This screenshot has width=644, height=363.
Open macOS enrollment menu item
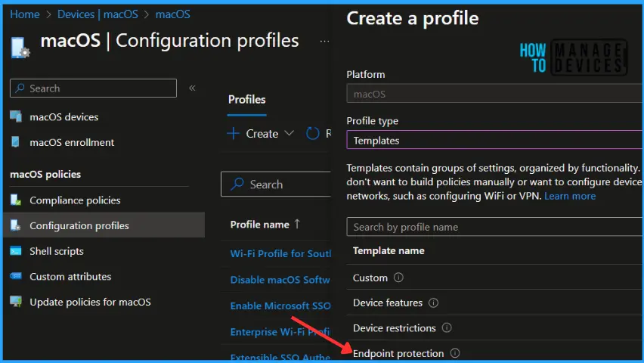click(72, 143)
